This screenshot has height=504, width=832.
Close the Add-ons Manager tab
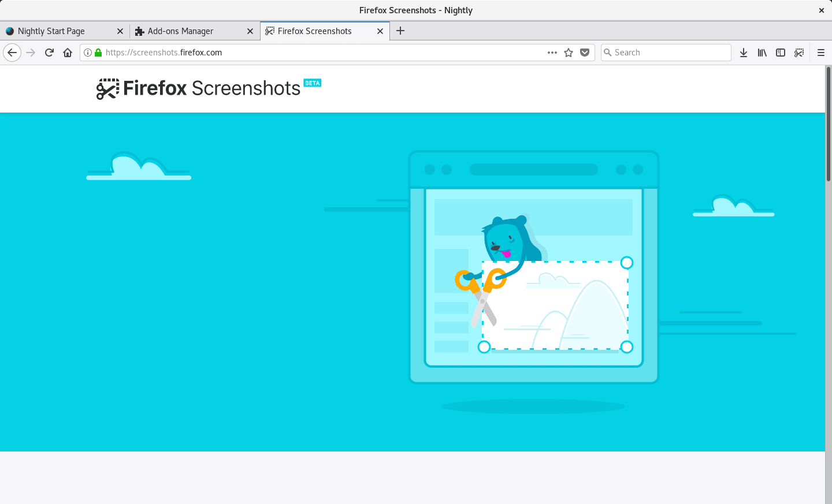pyautogui.click(x=250, y=31)
